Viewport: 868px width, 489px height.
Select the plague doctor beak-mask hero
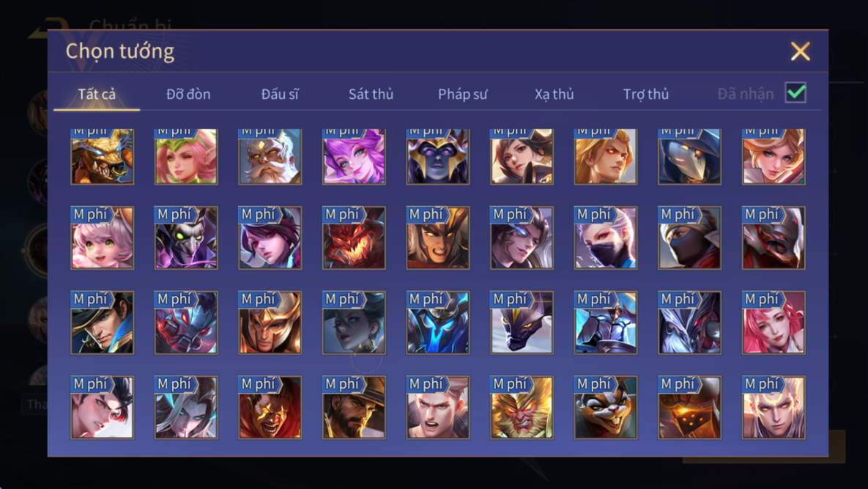pyautogui.click(x=690, y=156)
